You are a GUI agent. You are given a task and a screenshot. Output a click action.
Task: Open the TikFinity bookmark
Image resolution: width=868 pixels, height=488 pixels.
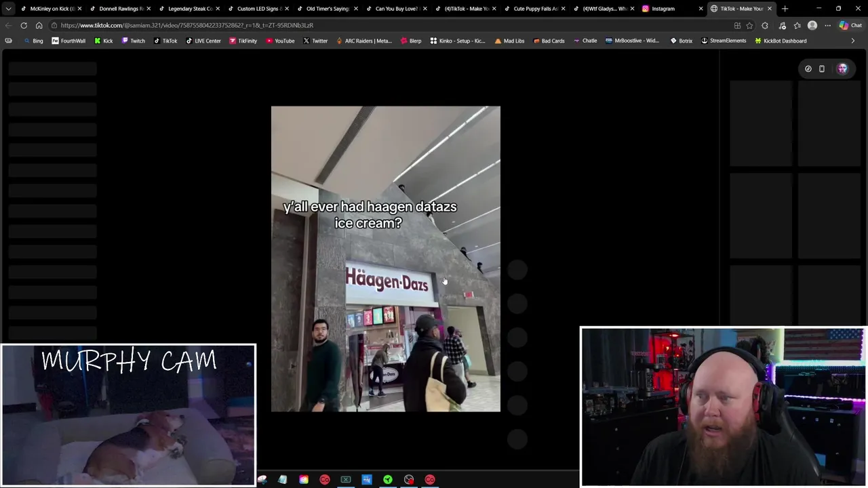click(243, 41)
